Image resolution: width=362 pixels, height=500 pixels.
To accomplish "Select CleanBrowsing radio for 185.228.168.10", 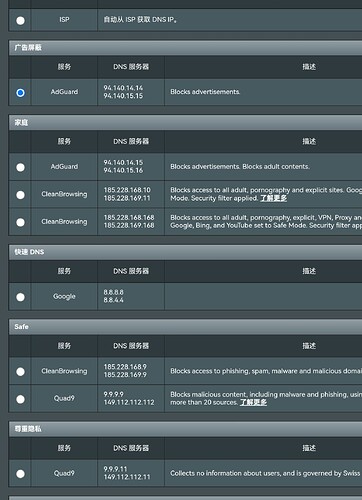I will (20, 195).
